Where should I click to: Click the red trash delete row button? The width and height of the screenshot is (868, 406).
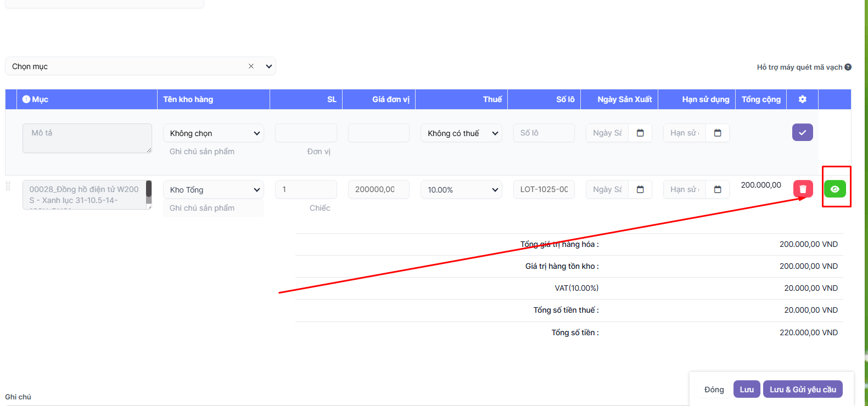click(x=803, y=189)
